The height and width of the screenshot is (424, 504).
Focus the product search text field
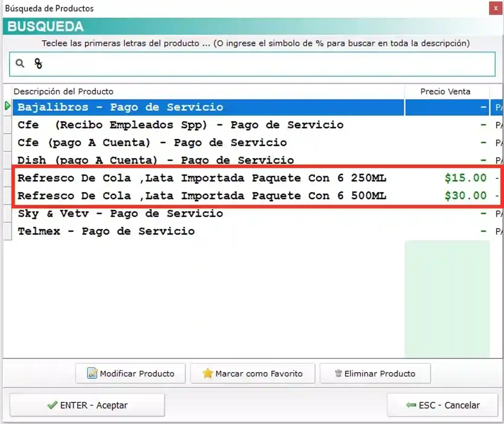click(252, 64)
